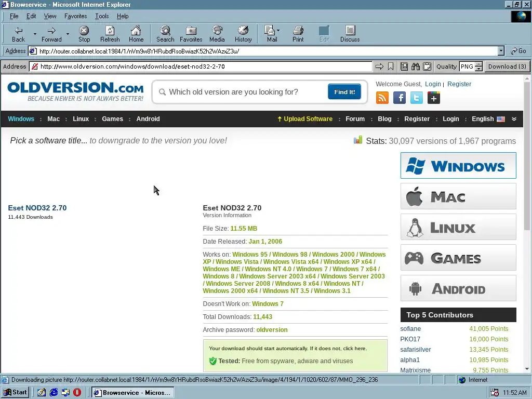Open the Blog link
The width and height of the screenshot is (532, 399).
(384, 119)
